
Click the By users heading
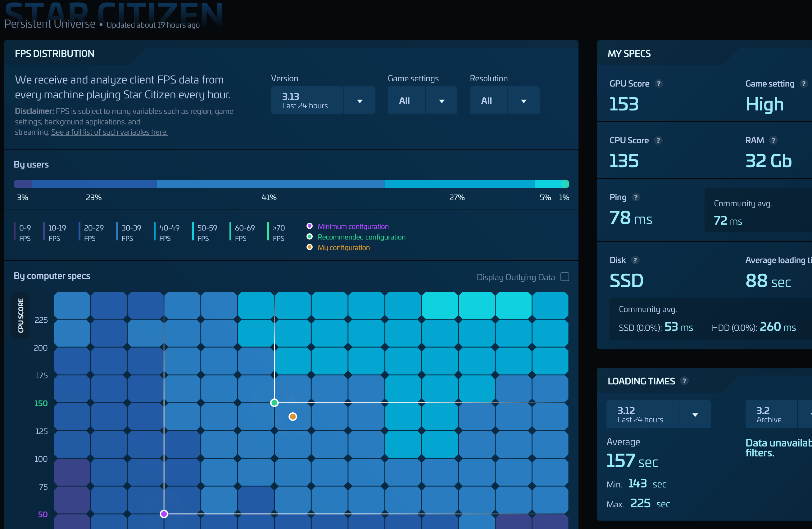31,164
